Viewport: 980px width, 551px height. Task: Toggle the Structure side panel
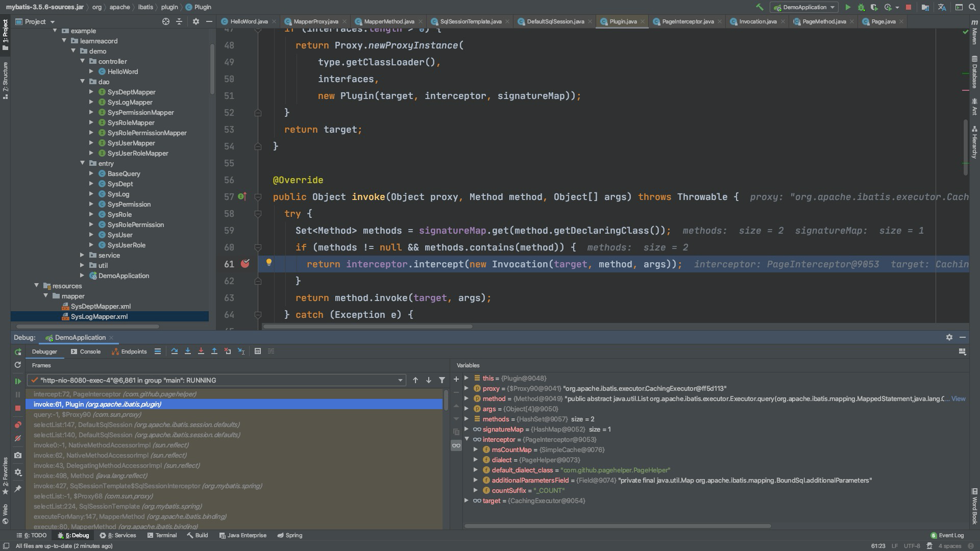5,81
